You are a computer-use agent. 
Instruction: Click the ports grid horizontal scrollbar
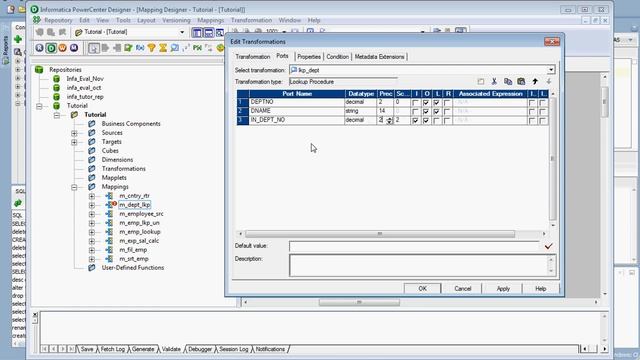pos(380,234)
